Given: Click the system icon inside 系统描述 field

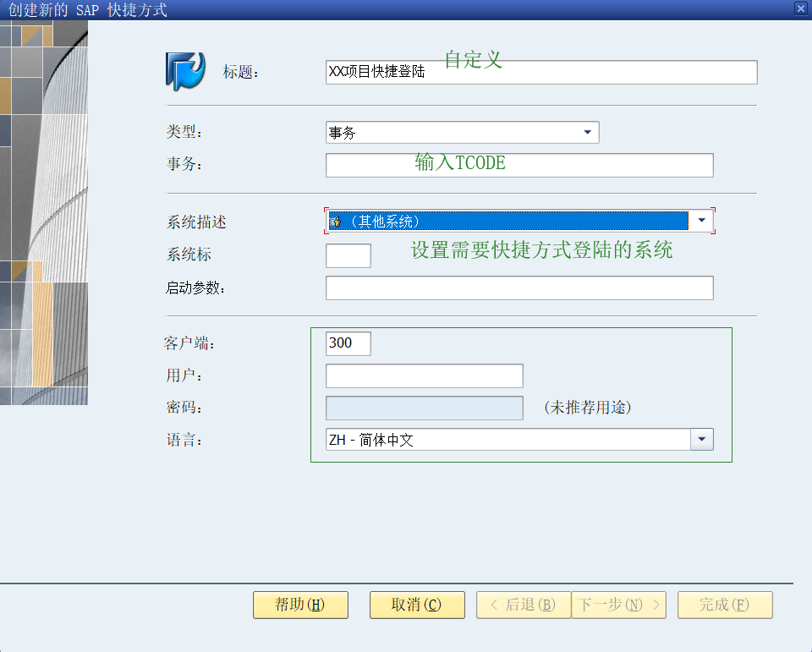Looking at the screenshot, I should 335,220.
